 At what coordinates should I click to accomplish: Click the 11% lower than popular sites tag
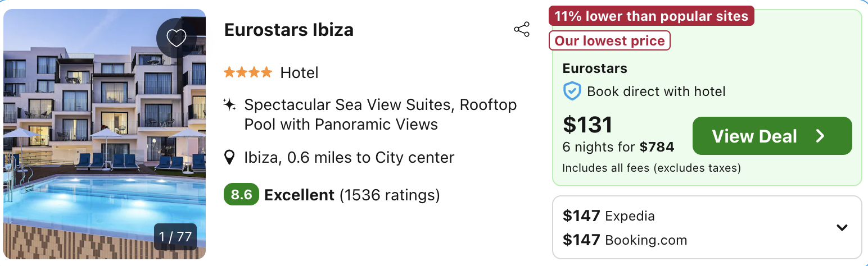651,16
